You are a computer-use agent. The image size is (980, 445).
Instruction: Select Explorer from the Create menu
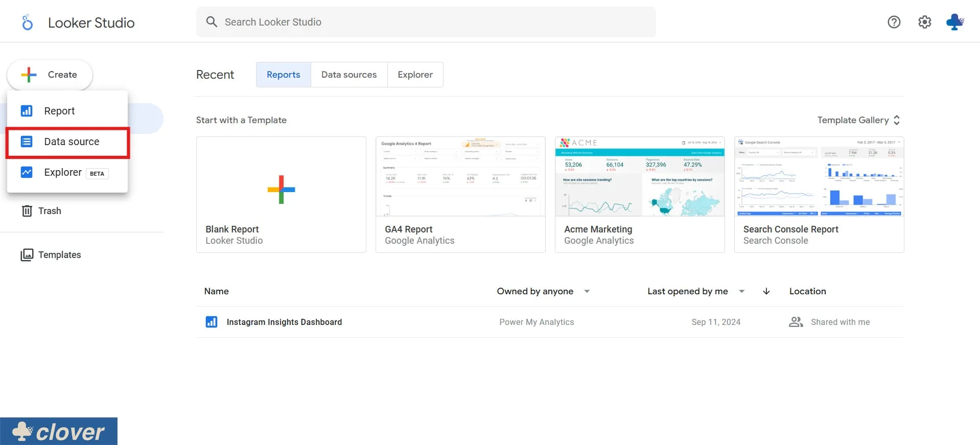coord(67,172)
